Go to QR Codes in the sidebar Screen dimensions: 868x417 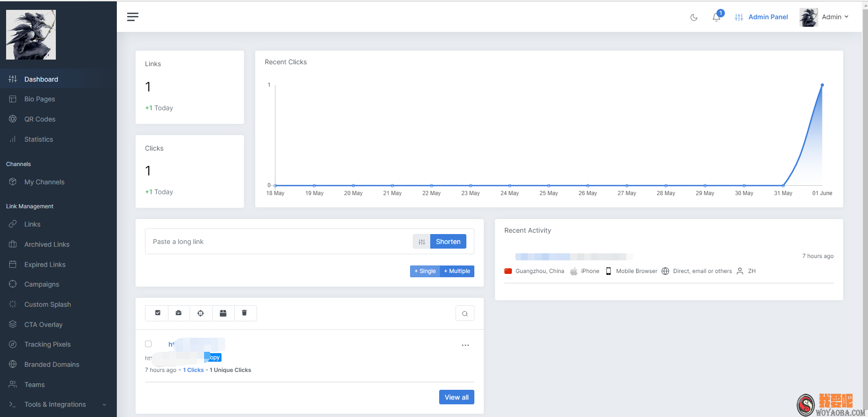(x=40, y=119)
